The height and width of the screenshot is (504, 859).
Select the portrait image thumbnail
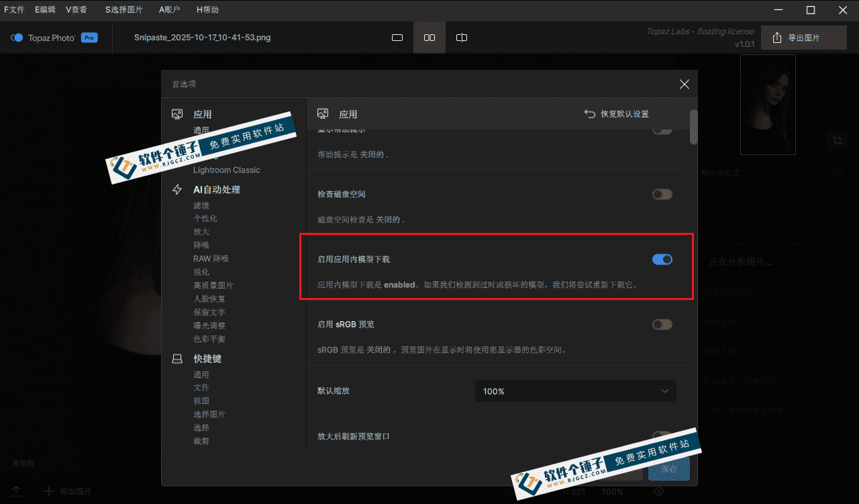pyautogui.click(x=768, y=104)
